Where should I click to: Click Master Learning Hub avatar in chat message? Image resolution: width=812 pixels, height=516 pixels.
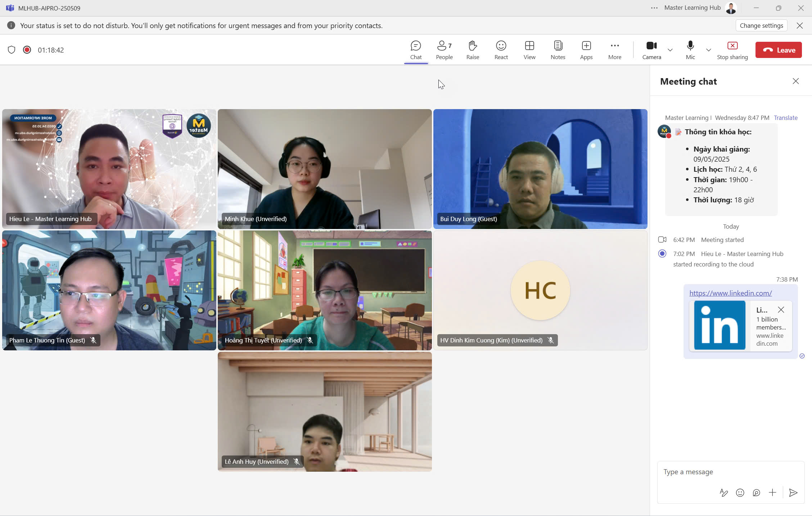click(664, 131)
